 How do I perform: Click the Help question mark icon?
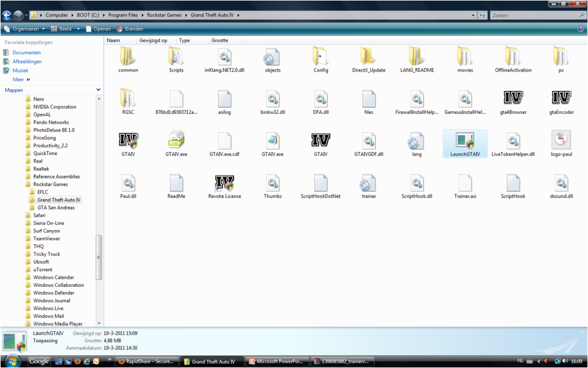(x=581, y=29)
